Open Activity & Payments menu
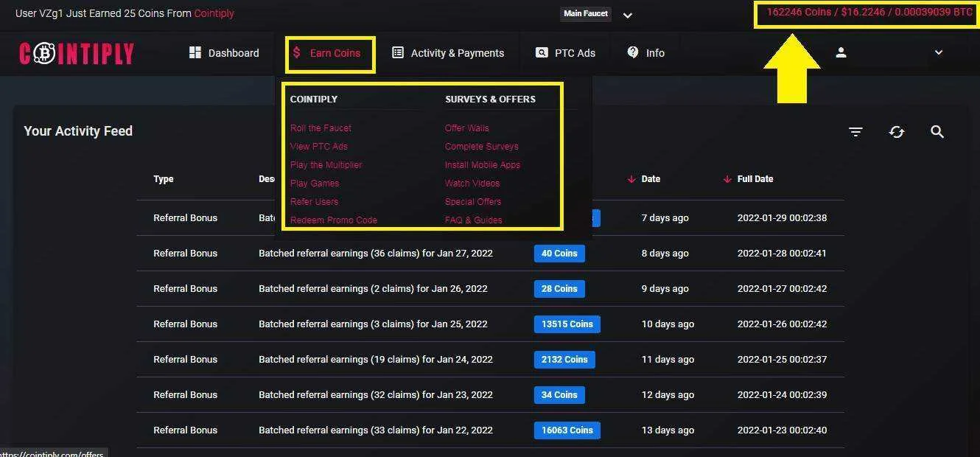This screenshot has width=980, height=457. pos(448,53)
